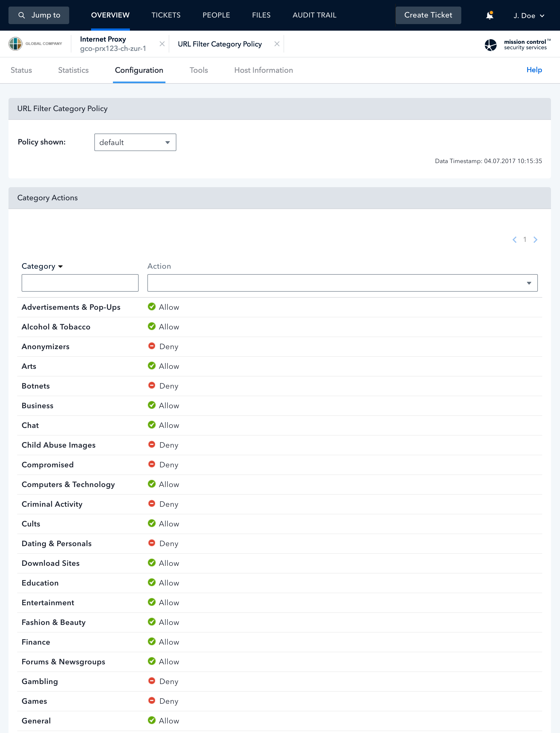Screen dimensions: 560x733
Task: Click the red Deny icon for Dating & Personals
Action: pyautogui.click(x=152, y=543)
